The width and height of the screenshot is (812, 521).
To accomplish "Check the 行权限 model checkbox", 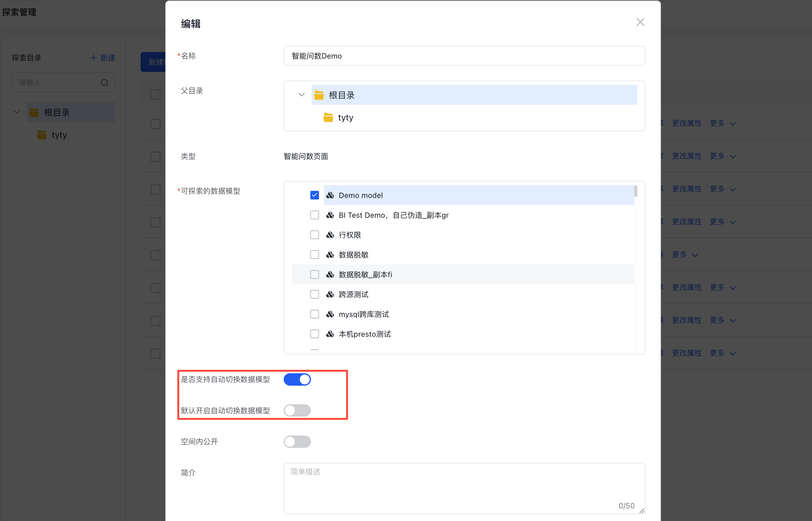I will [x=315, y=235].
